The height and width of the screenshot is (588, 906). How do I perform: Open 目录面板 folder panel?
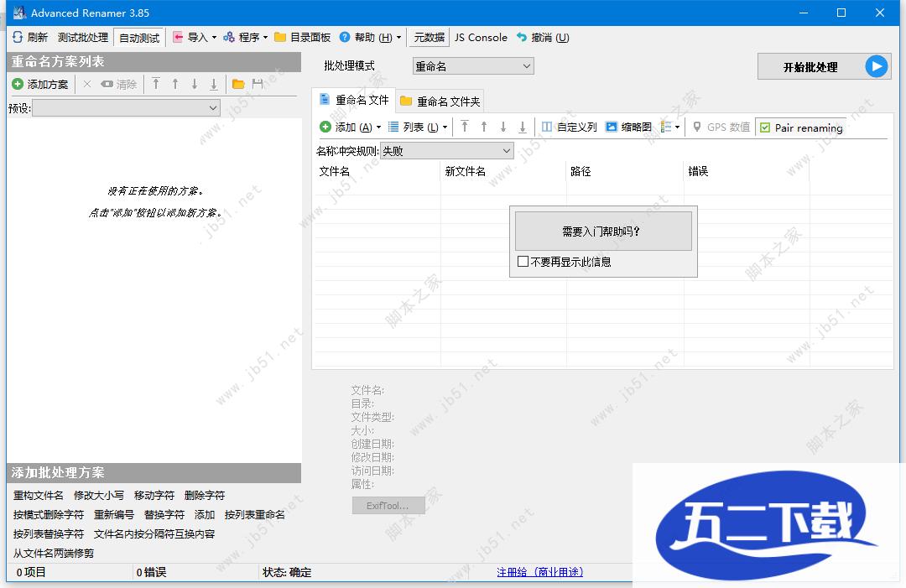(302, 38)
